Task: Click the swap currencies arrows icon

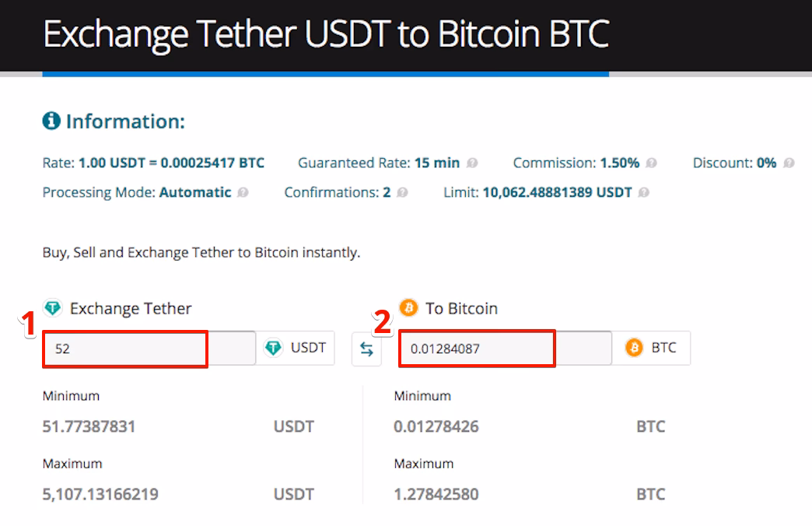Action: (x=367, y=349)
